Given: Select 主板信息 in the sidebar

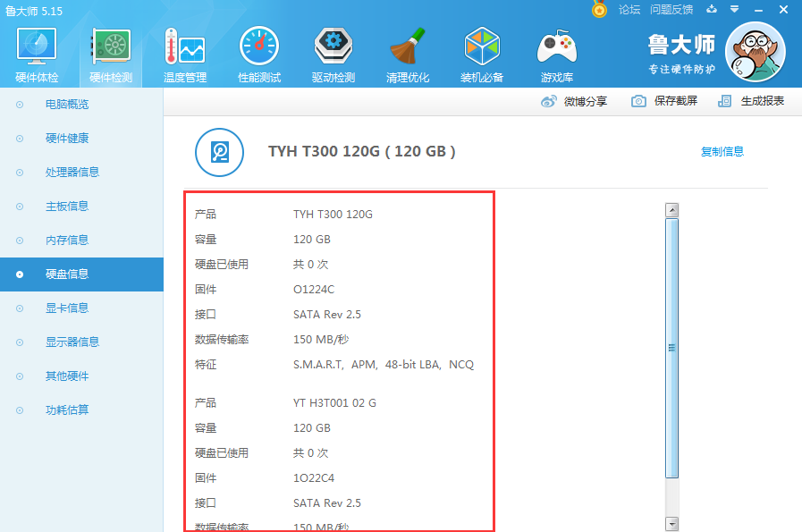Looking at the screenshot, I should pyautogui.click(x=81, y=207).
